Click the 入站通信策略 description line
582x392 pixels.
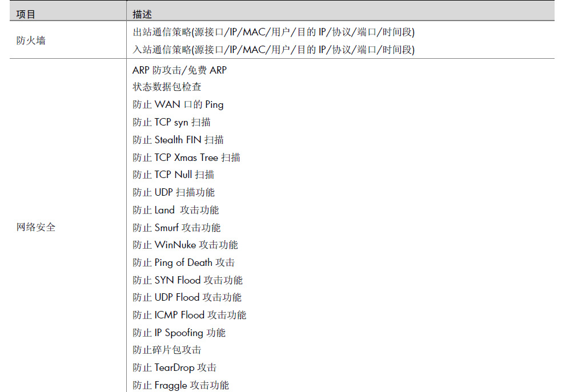click(274, 50)
